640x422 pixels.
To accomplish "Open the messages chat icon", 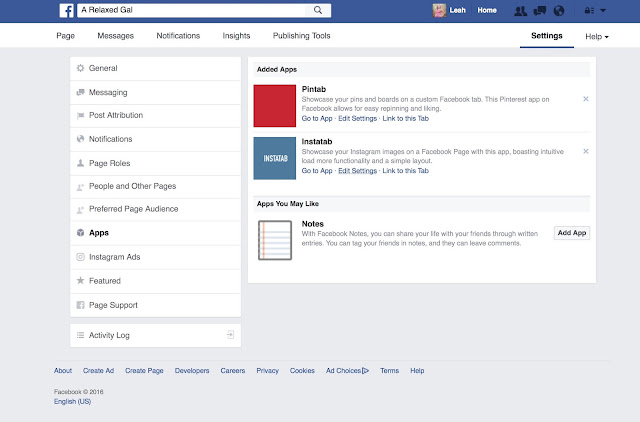I will point(540,11).
